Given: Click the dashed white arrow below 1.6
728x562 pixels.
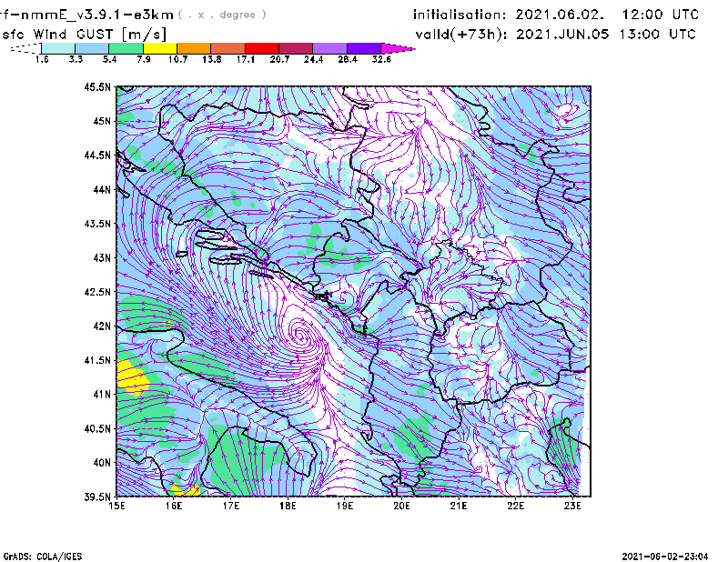Looking at the screenshot, I should [x=25, y=48].
